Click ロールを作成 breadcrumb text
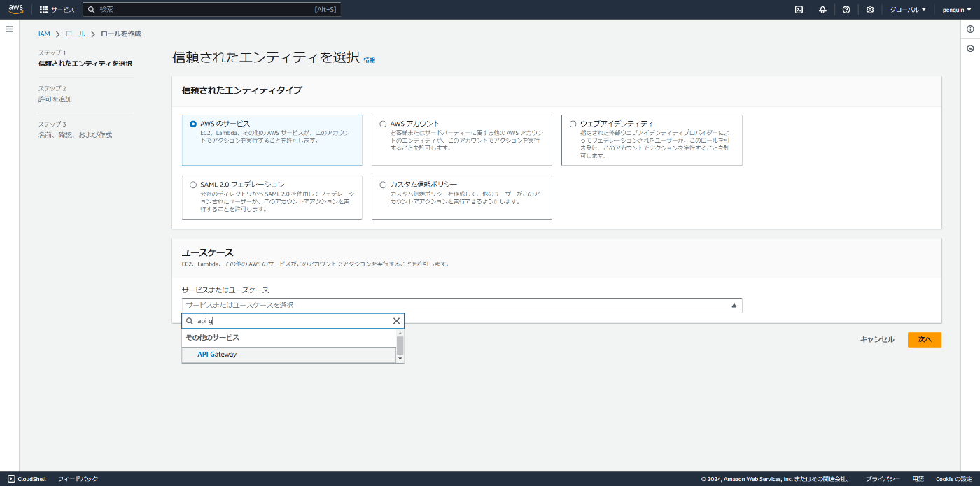The height and width of the screenshot is (486, 980). coord(121,34)
